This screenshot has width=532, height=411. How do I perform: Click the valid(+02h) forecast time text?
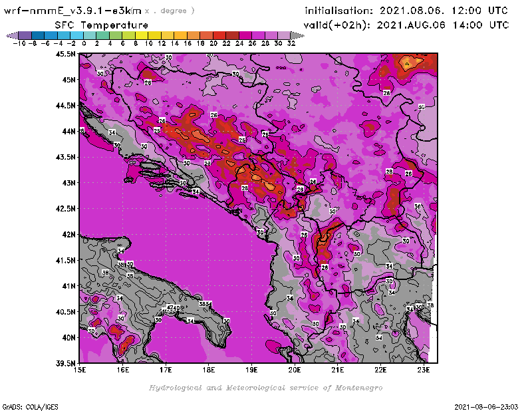(406, 25)
